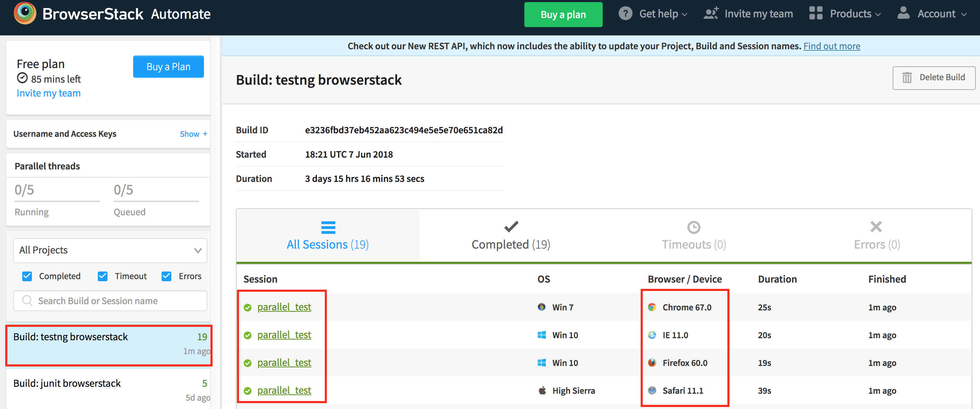Click the BrowserStack logo icon
Viewport: 980px width, 409px height.
pyautogui.click(x=25, y=13)
